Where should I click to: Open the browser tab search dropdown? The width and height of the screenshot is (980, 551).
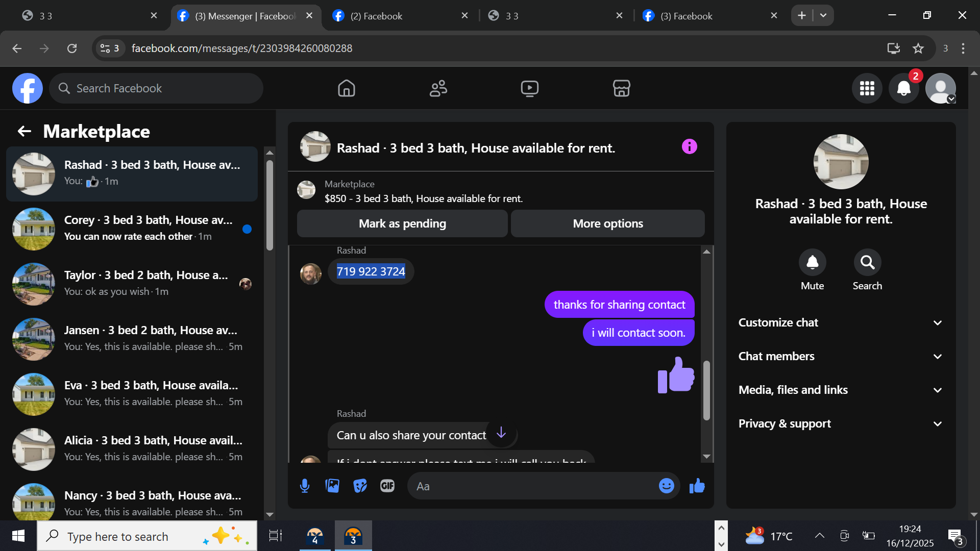(823, 16)
